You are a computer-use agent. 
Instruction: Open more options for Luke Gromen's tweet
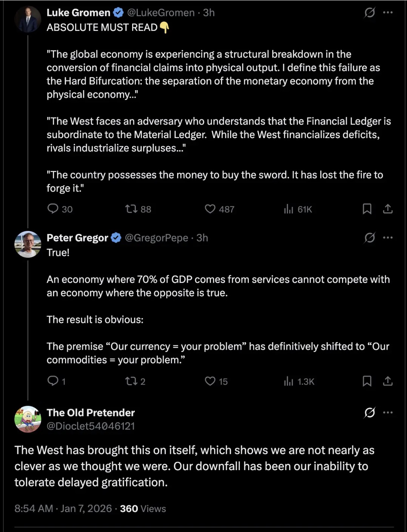click(388, 12)
